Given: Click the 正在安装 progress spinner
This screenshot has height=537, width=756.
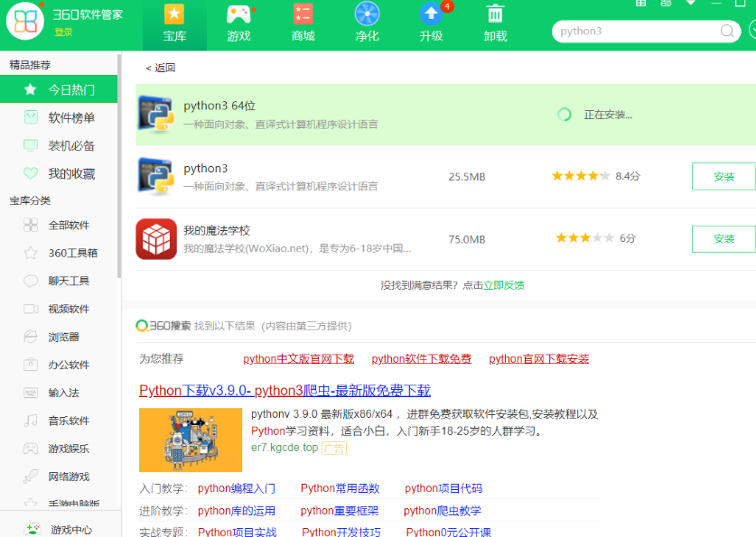Looking at the screenshot, I should point(565,115).
